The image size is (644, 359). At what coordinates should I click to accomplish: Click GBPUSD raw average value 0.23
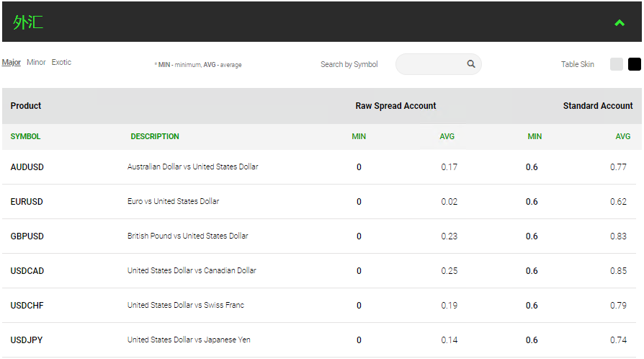[449, 236]
